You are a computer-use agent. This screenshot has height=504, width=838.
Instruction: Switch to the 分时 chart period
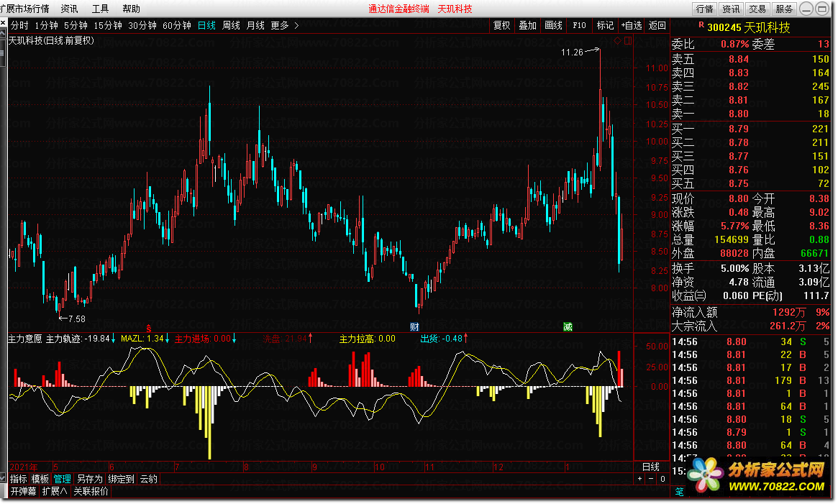click(x=19, y=25)
